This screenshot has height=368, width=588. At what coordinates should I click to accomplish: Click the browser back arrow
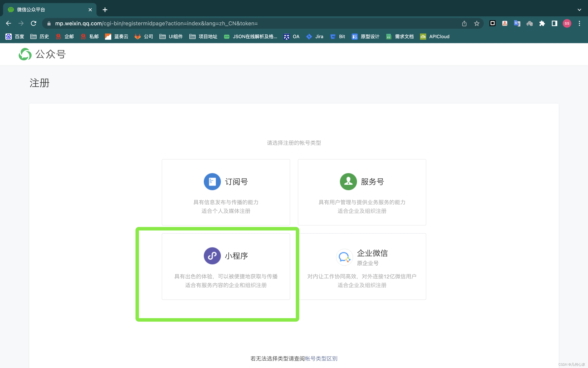pyautogui.click(x=9, y=23)
